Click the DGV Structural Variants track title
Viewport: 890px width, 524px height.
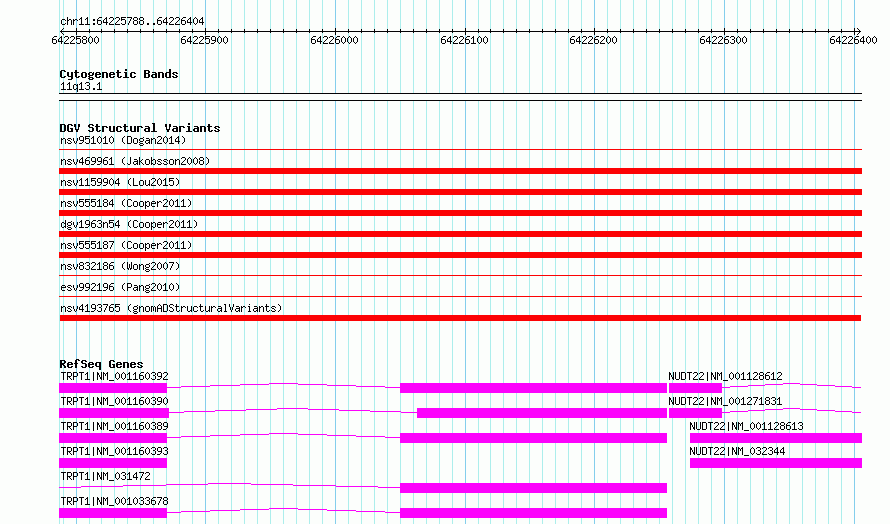tap(140, 128)
